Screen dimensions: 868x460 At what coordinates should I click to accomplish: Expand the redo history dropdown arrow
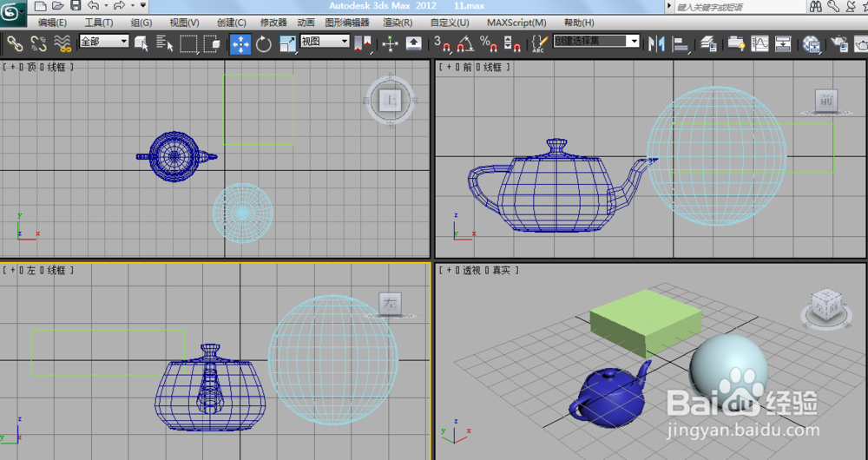point(132,6)
